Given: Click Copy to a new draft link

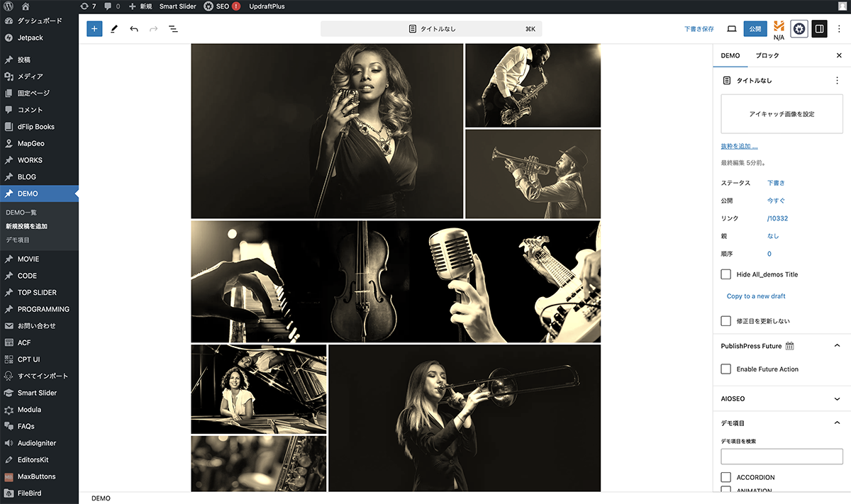Looking at the screenshot, I should pos(756,296).
